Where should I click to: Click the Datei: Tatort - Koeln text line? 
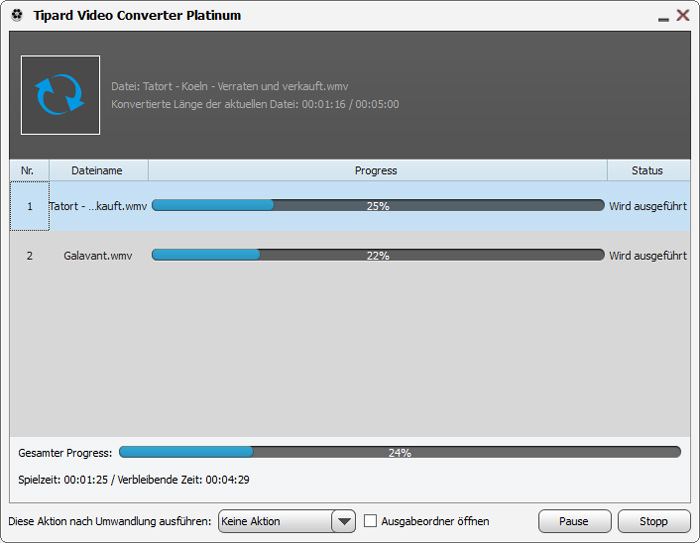click(229, 86)
